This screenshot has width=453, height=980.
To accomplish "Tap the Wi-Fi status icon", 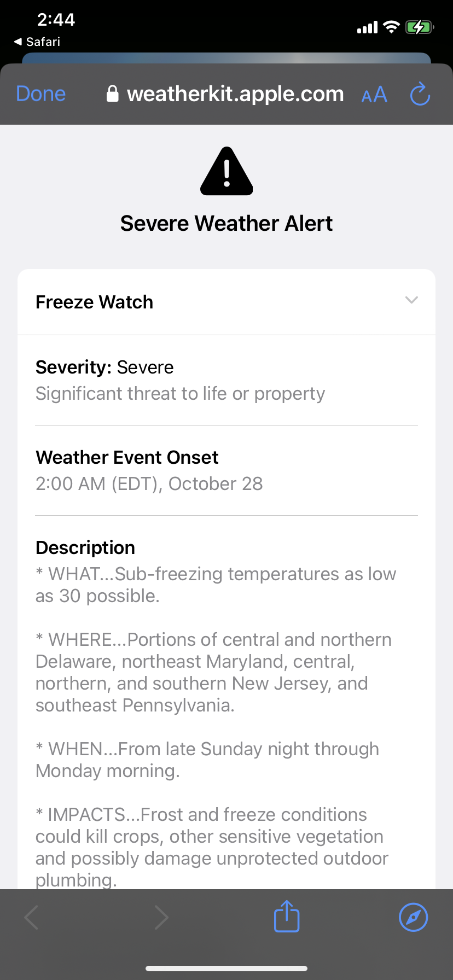I will point(391,27).
